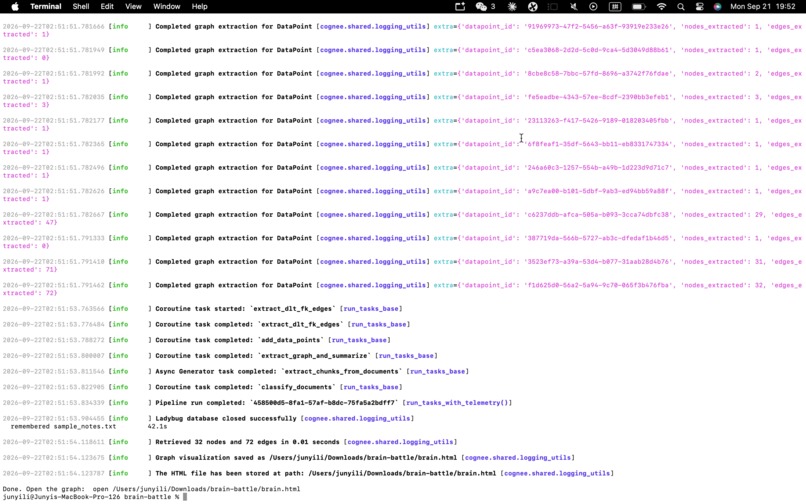Click 'Retrieved 32 nodes and 72 edges' message

point(247,442)
